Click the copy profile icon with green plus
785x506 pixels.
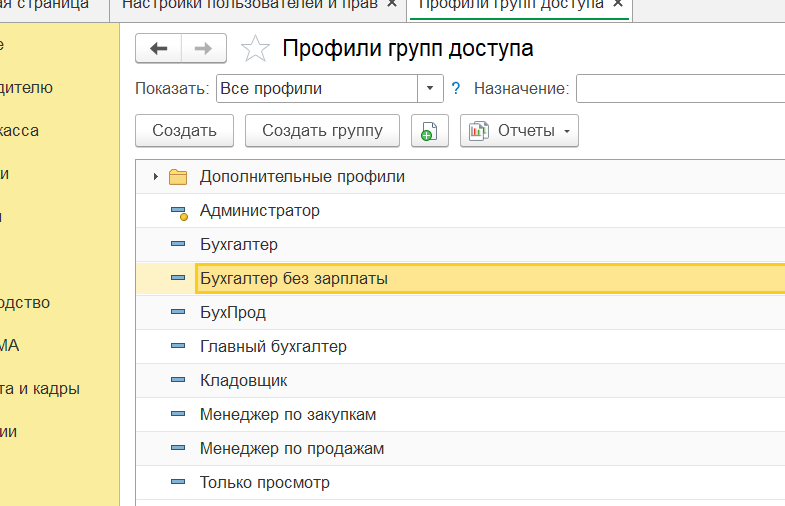point(429,131)
